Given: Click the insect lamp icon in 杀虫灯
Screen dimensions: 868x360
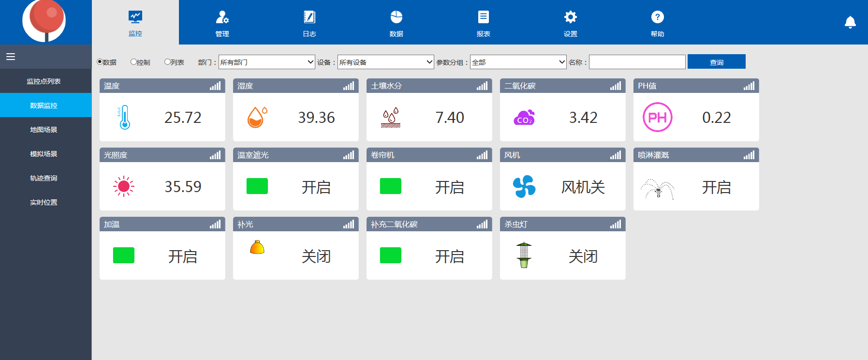Looking at the screenshot, I should pos(524,255).
